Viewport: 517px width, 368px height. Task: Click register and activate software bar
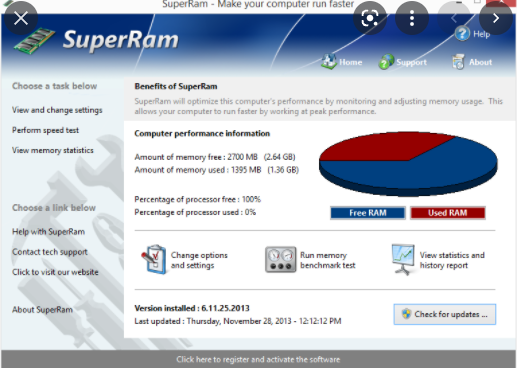(258, 359)
